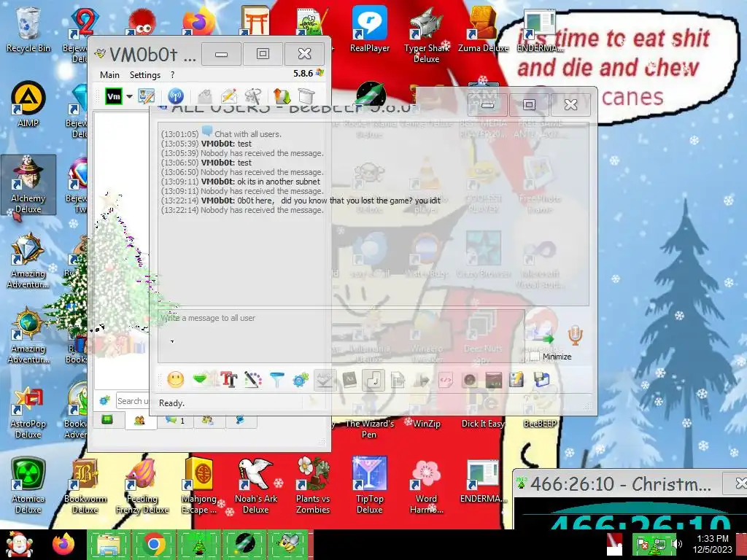Click the group wand icon in VM0b0t toolbar

[252, 96]
